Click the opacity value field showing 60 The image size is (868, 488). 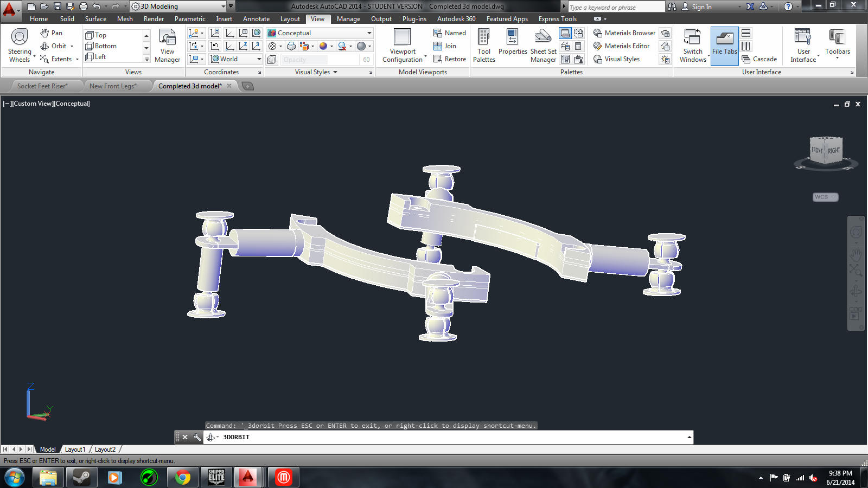pos(366,60)
